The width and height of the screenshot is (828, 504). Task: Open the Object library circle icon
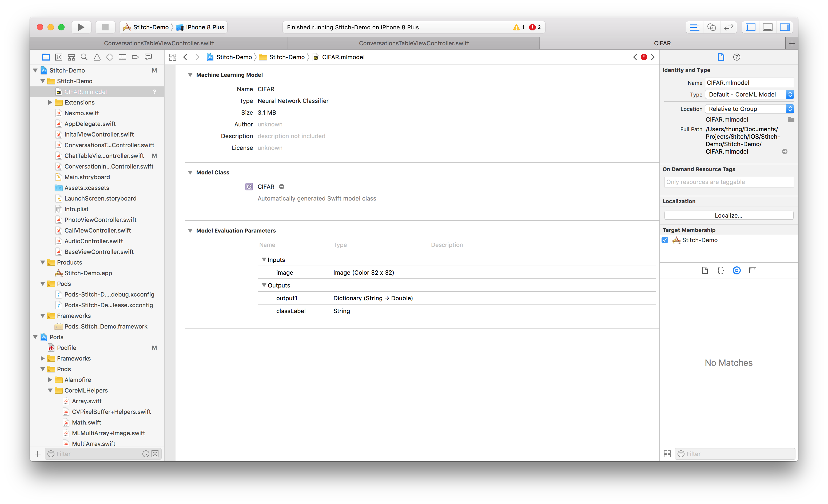(737, 270)
